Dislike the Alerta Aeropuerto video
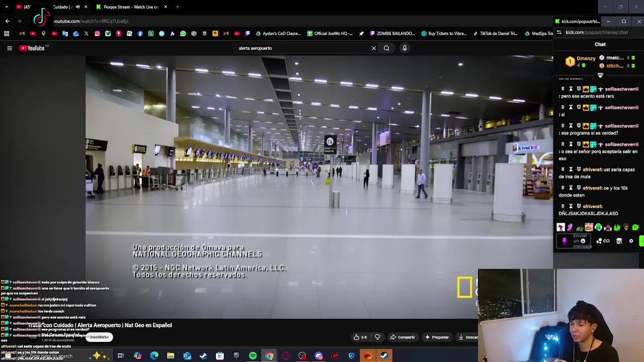 (378, 337)
